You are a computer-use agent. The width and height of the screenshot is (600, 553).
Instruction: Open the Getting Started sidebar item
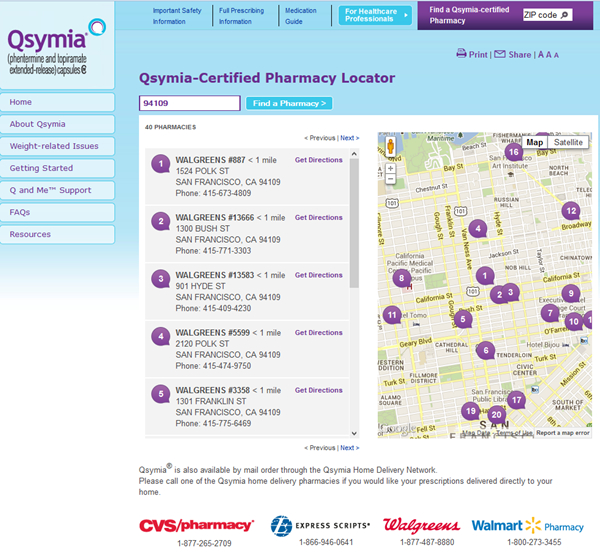pyautogui.click(x=58, y=168)
